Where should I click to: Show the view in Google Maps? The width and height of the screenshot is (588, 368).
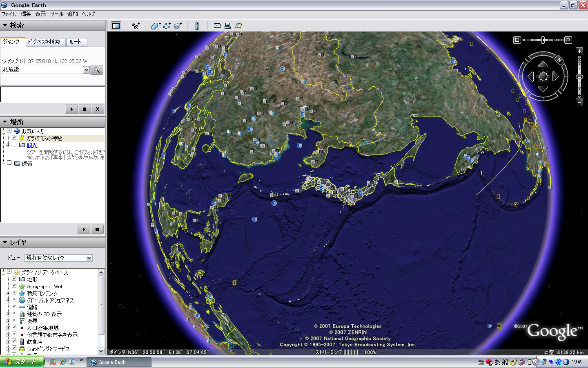(238, 26)
